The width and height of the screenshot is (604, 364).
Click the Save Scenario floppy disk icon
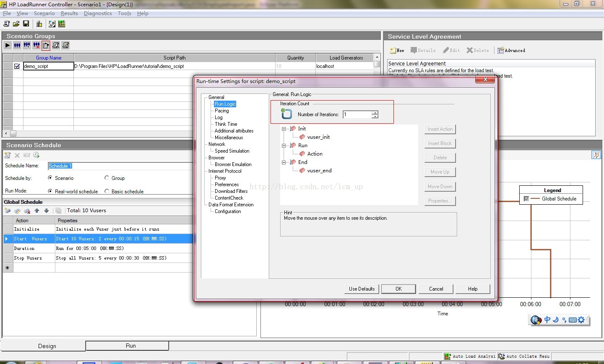26,24
